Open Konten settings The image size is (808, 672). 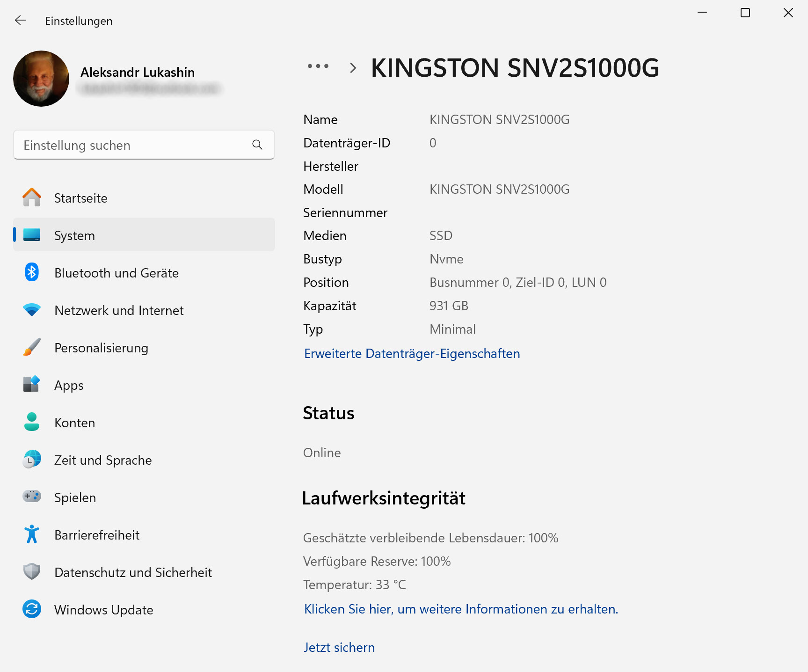pyautogui.click(x=144, y=422)
